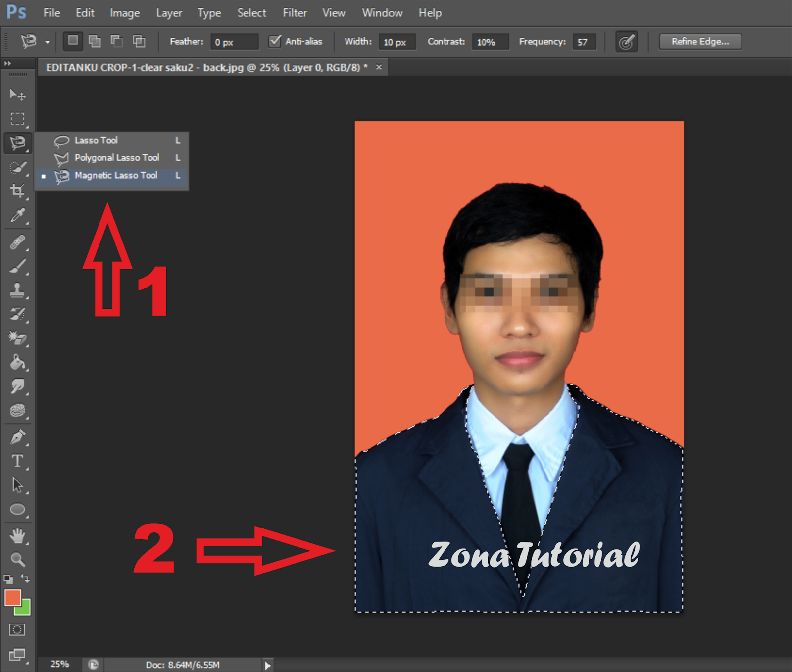Click the Doc: 8.64M/6.55M status text
This screenshot has height=672, width=792.
[183, 665]
